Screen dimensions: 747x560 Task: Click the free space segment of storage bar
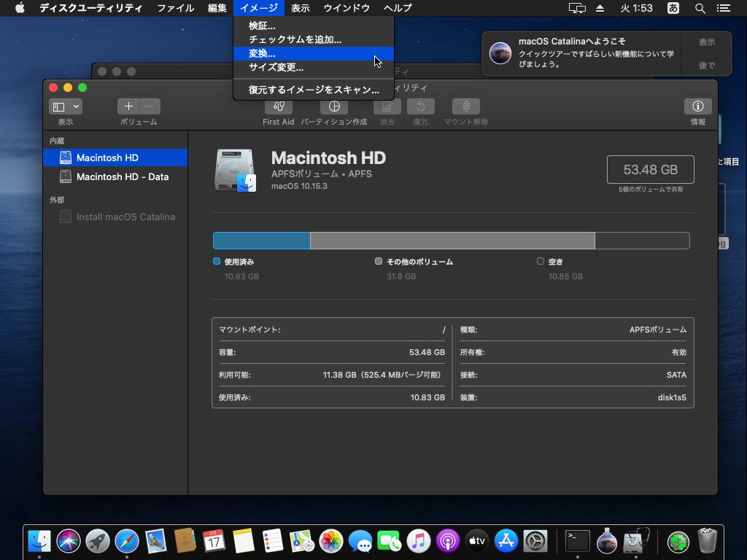tap(642, 241)
